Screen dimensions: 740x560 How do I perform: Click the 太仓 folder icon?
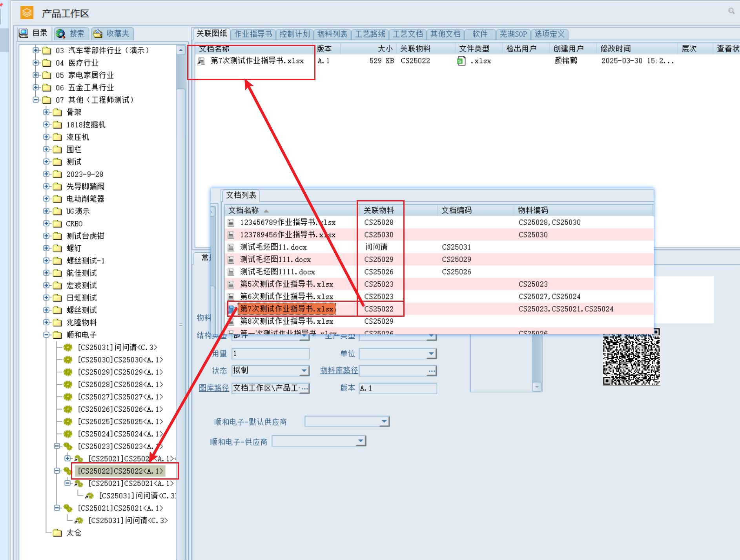57,533
